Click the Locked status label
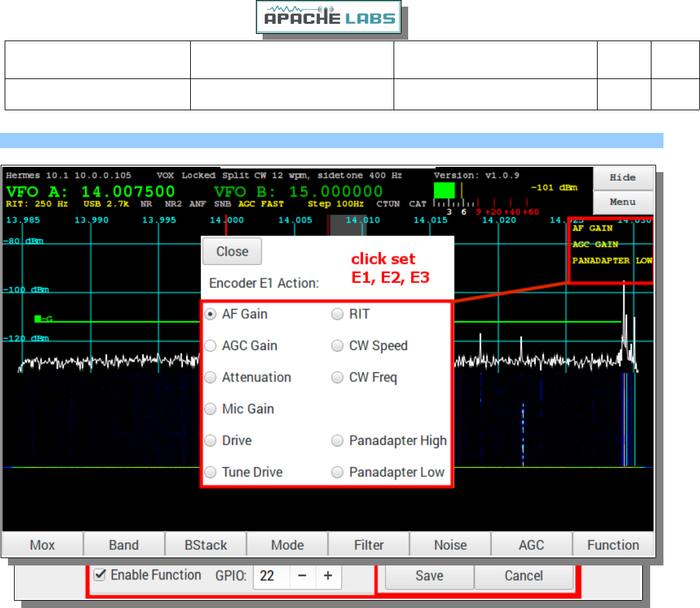700x608 pixels. pyautogui.click(x=198, y=175)
